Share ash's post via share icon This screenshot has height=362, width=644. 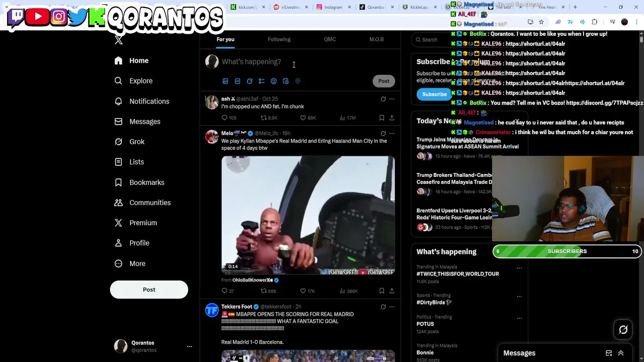point(392,118)
